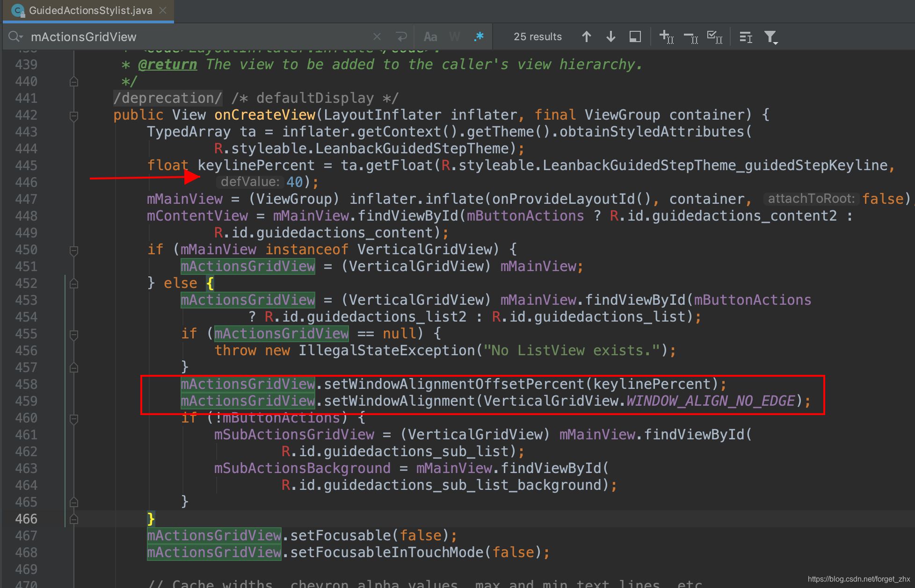The width and height of the screenshot is (915, 588).
Task: Click the defValue: parameter hint
Action: 250,182
